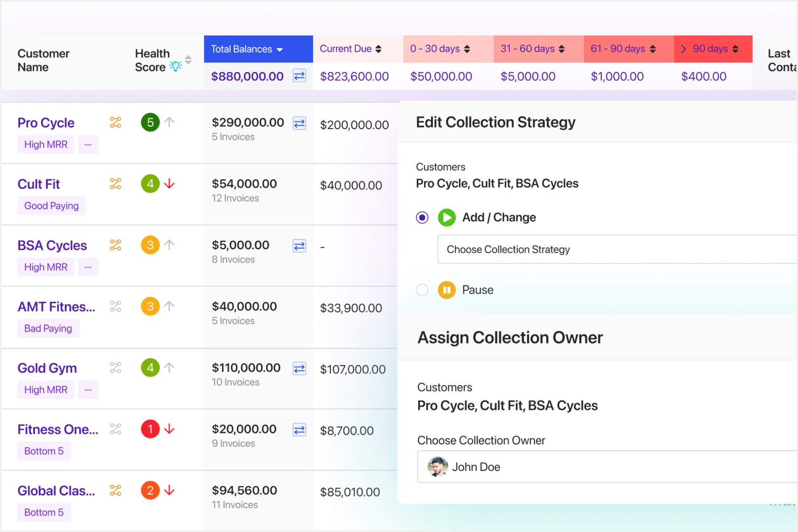This screenshot has height=532, width=798.
Task: Sort by the Health Score column arrows
Action: coord(188,60)
